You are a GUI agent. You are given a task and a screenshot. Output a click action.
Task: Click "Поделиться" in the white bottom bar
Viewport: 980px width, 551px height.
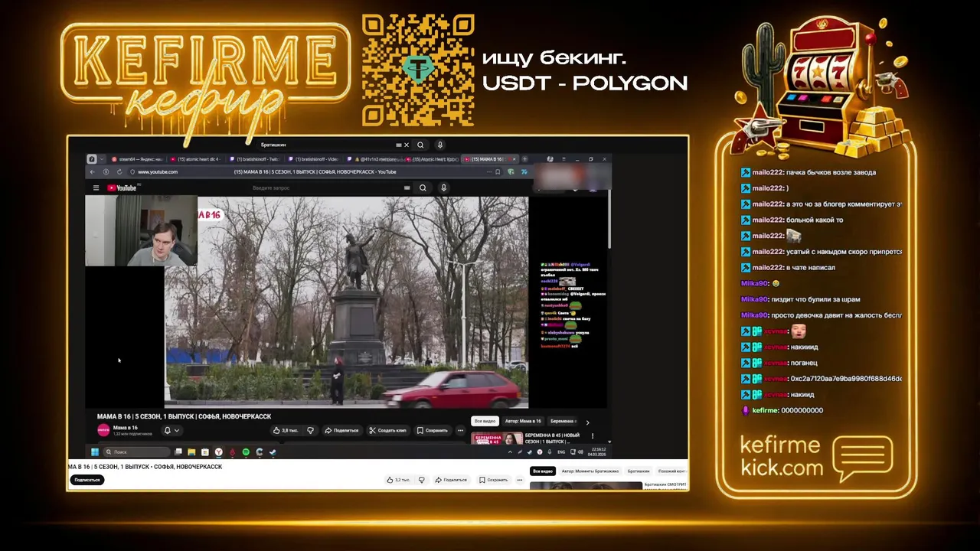click(x=451, y=480)
